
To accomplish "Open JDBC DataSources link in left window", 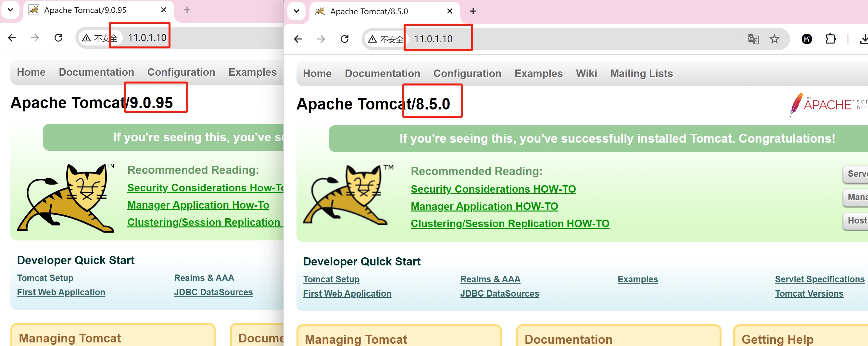I will tap(213, 292).
